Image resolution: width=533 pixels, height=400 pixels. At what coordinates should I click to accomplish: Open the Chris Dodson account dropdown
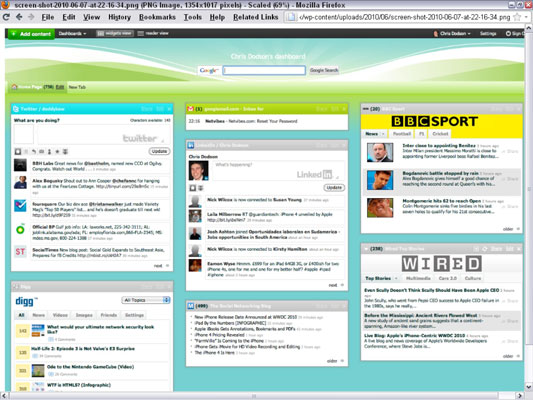pos(452,33)
